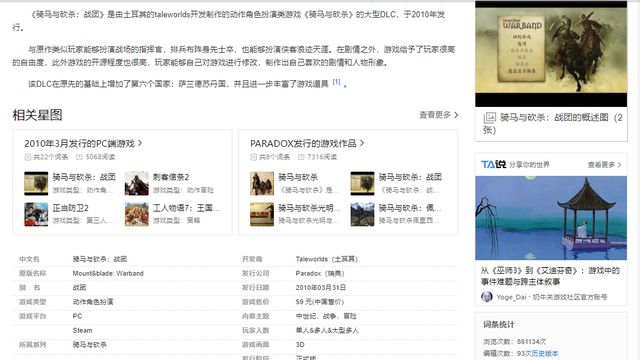This screenshot has height=360, width=640.
Task: Select the 动作角色扮演 game type value
Action: tap(93, 302)
